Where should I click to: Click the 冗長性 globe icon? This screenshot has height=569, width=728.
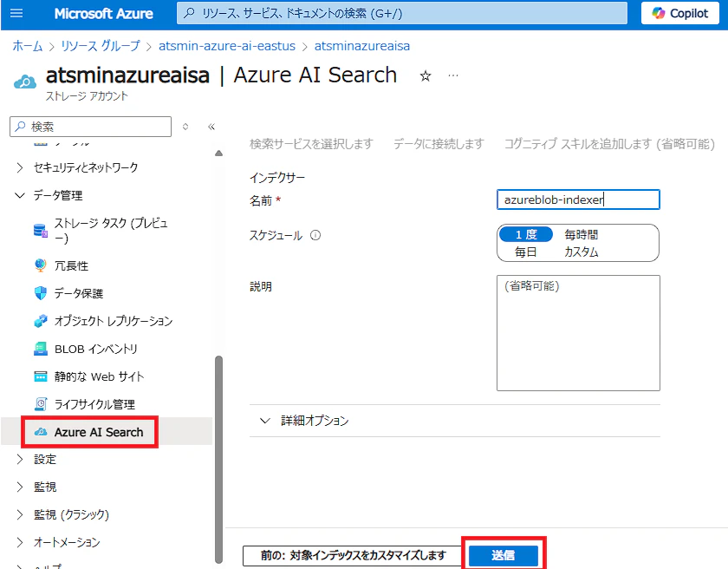point(41,265)
